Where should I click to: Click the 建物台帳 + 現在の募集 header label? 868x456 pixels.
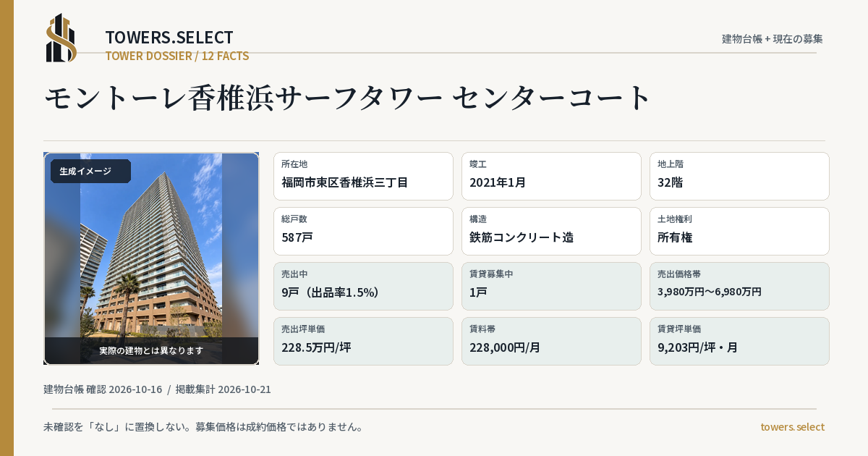772,39
